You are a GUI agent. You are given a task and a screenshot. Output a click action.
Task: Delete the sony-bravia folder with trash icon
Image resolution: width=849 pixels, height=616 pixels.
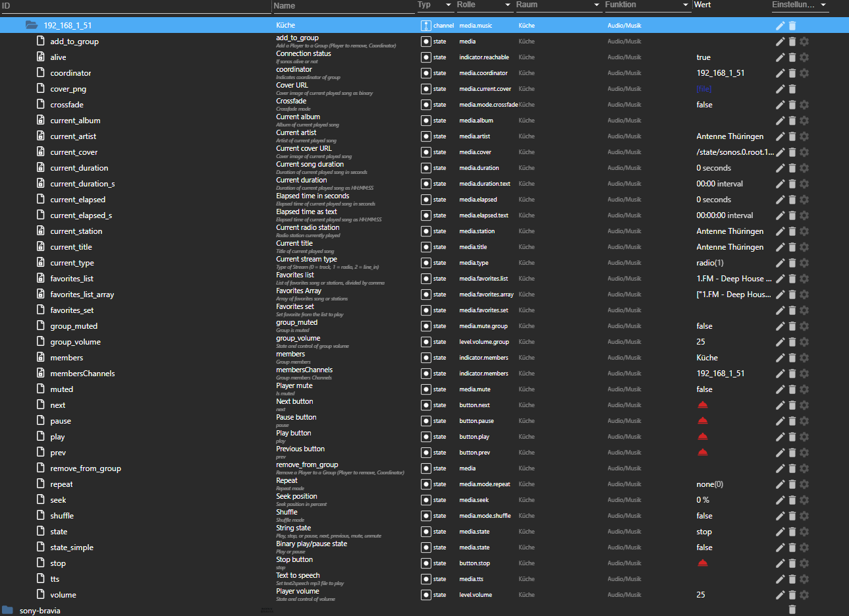click(x=792, y=610)
